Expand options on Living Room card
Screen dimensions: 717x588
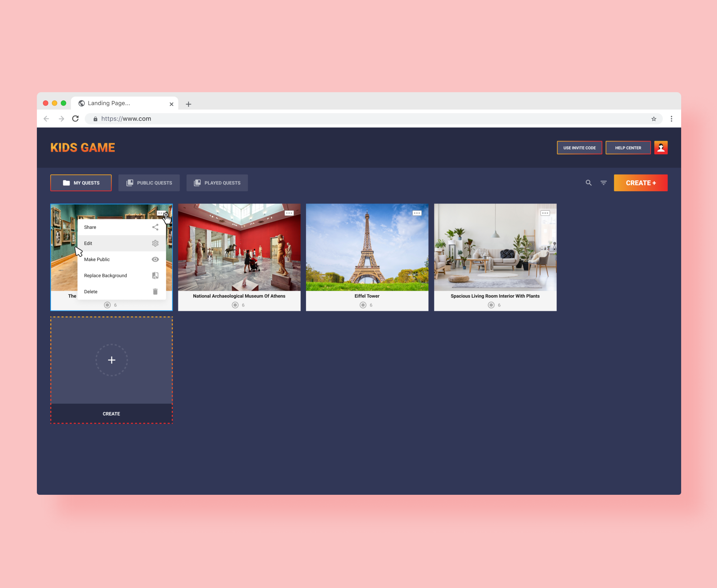(545, 213)
